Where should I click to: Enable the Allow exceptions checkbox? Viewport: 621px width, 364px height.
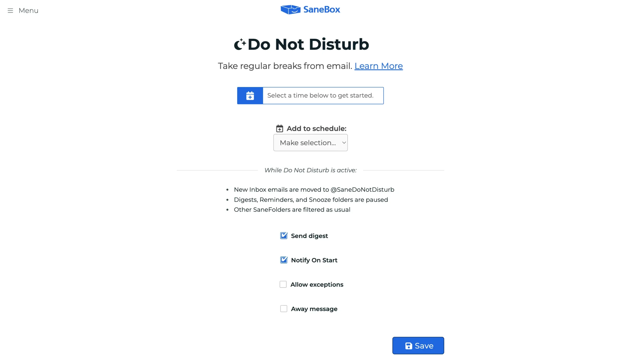(x=283, y=285)
